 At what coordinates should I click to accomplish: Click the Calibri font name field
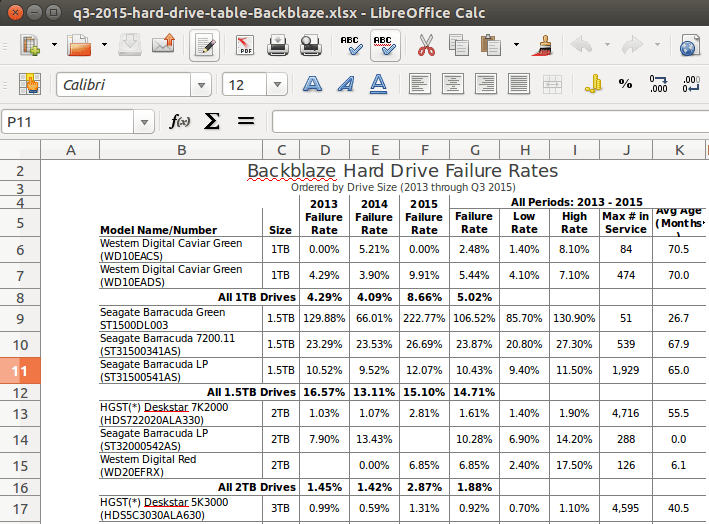[123, 85]
